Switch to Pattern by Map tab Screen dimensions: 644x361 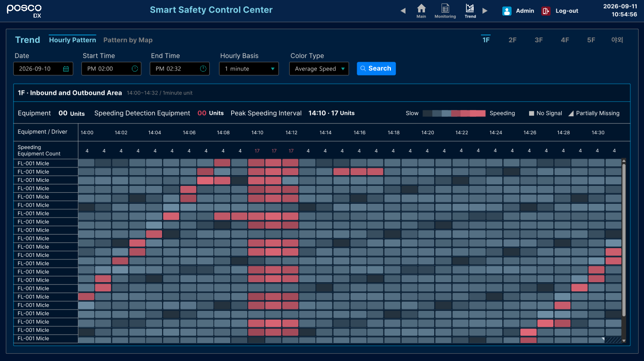[x=128, y=40]
